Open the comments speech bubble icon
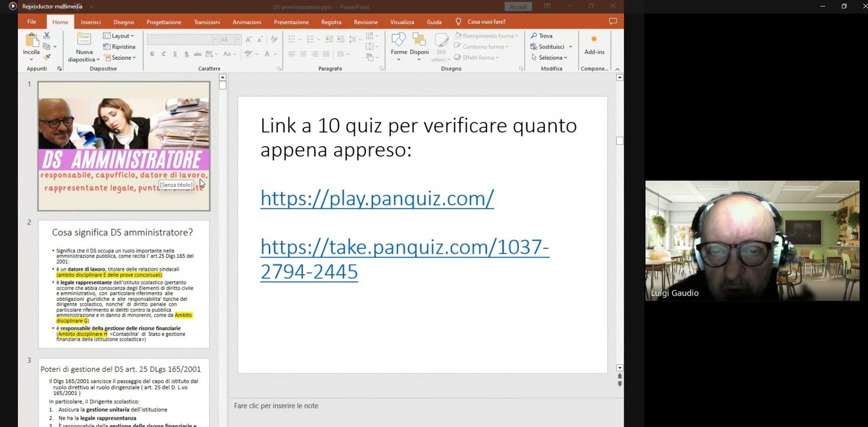Image resolution: width=868 pixels, height=427 pixels. click(x=613, y=21)
